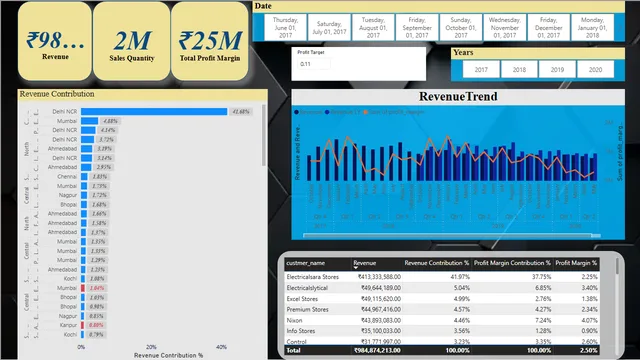Filter by year 2020 in Years slicer
Image resolution: width=640 pixels, height=360 pixels.
(595, 70)
